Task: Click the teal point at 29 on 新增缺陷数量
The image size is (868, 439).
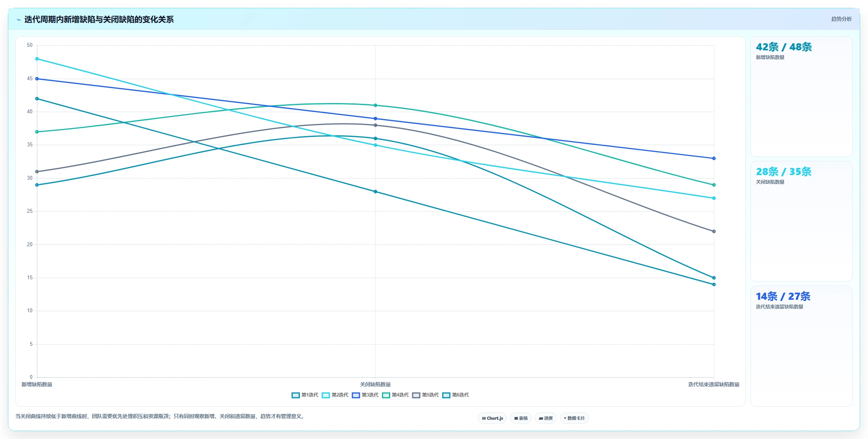Action: pos(37,185)
